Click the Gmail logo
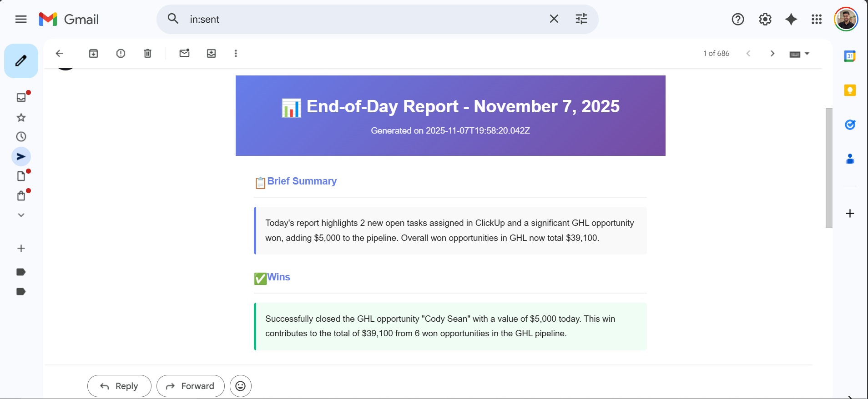Image resolution: width=868 pixels, height=399 pixels. coord(69,19)
